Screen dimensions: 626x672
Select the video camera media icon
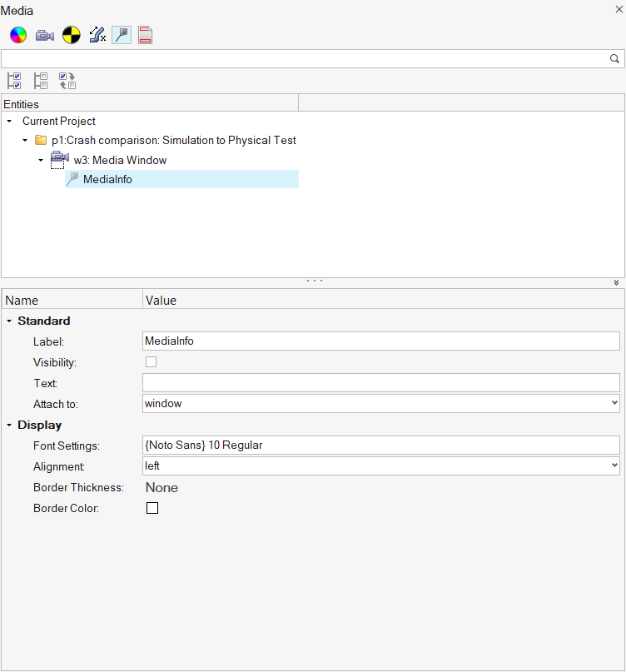(45, 36)
